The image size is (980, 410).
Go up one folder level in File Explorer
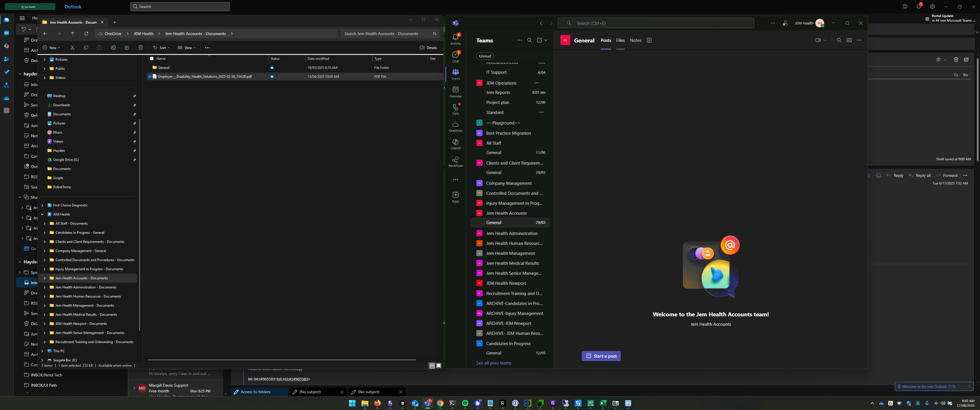coord(73,34)
